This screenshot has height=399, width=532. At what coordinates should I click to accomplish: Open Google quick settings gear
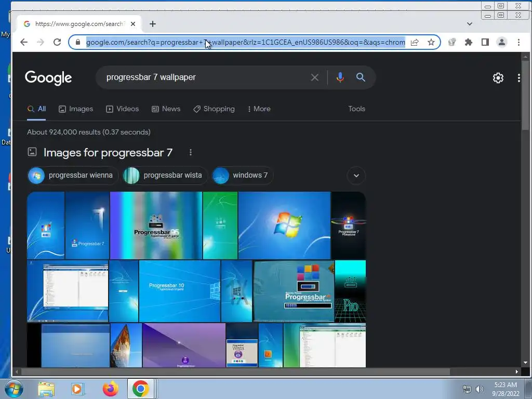pos(498,78)
